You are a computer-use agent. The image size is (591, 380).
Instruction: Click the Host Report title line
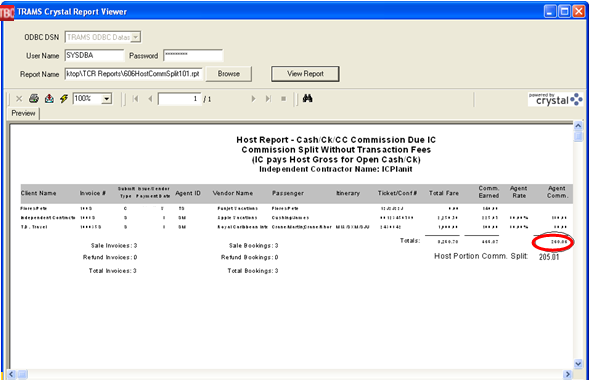(x=336, y=140)
